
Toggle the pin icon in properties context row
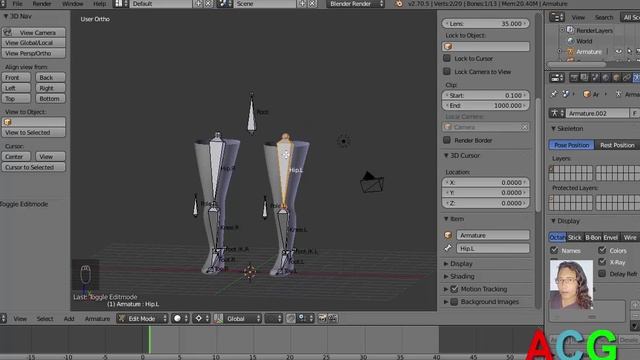tap(554, 94)
